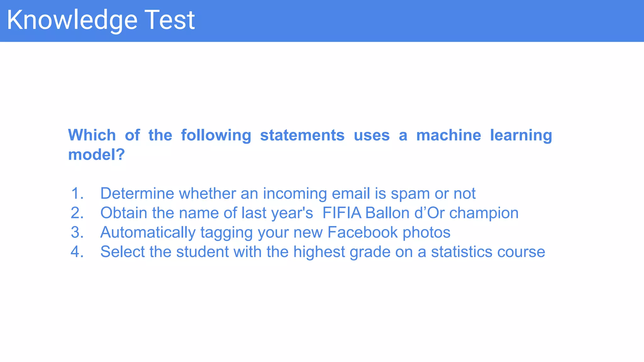Click the word "Determine" in option one

coord(137,193)
